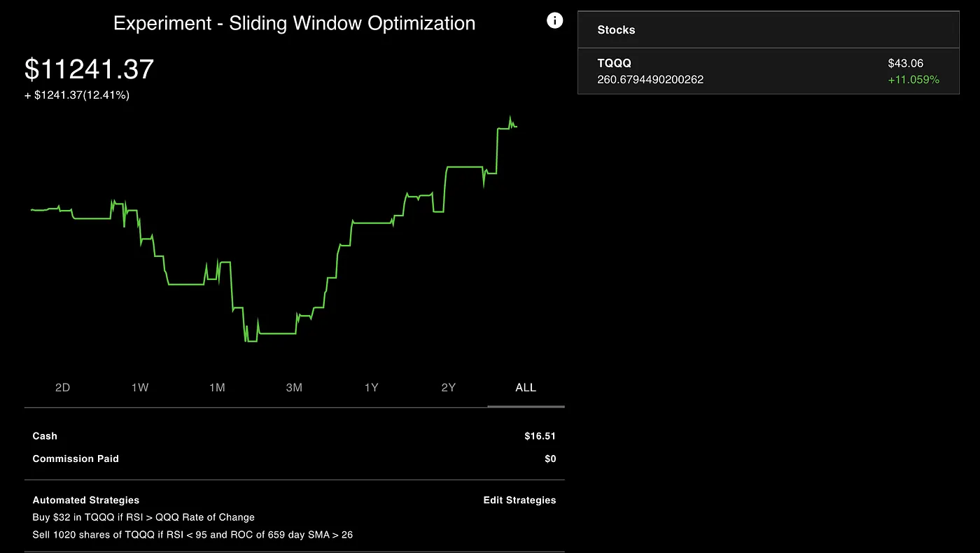The height and width of the screenshot is (553, 980).
Task: Click the cash amount $16.51
Action: coord(540,436)
